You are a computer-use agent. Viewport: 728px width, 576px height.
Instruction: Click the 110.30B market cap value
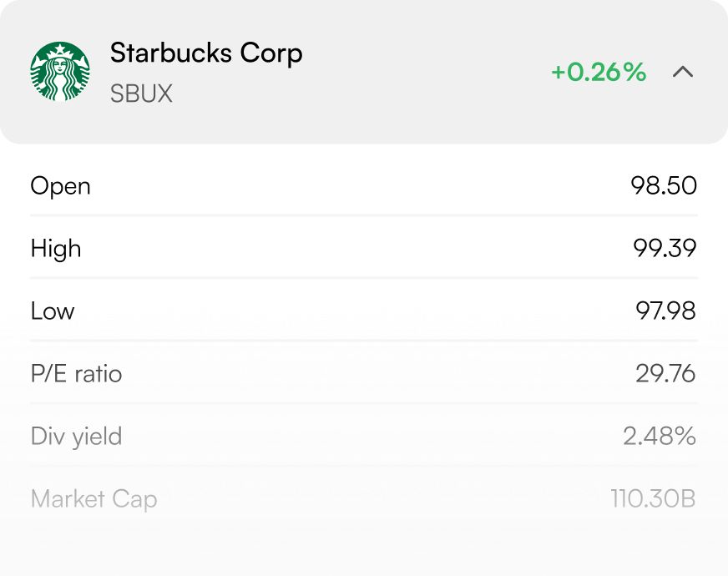pyautogui.click(x=653, y=499)
